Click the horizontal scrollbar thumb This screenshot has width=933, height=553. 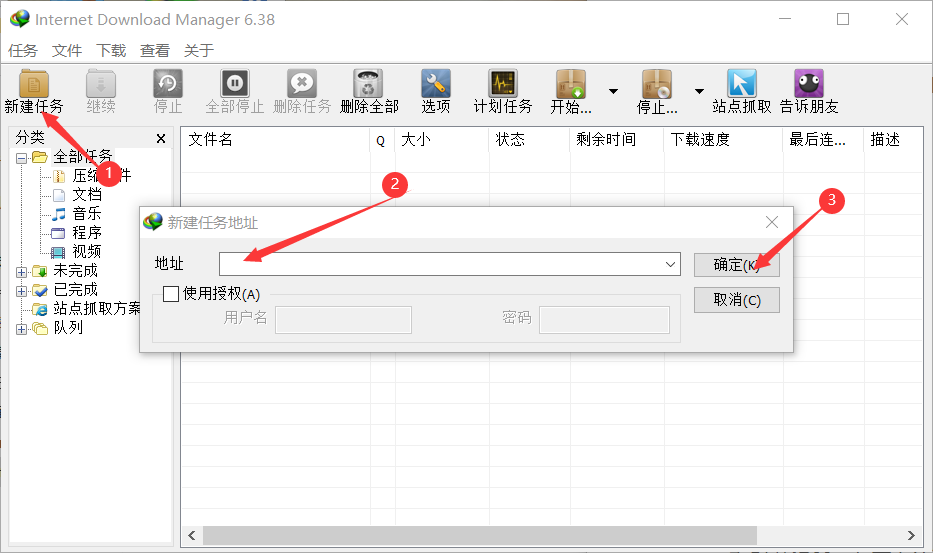coord(480,536)
